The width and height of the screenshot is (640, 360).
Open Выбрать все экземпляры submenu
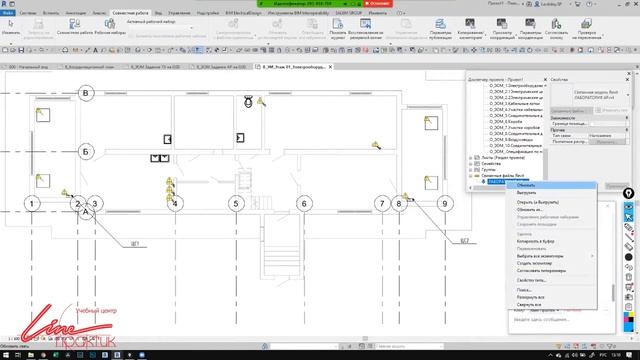pos(551,256)
